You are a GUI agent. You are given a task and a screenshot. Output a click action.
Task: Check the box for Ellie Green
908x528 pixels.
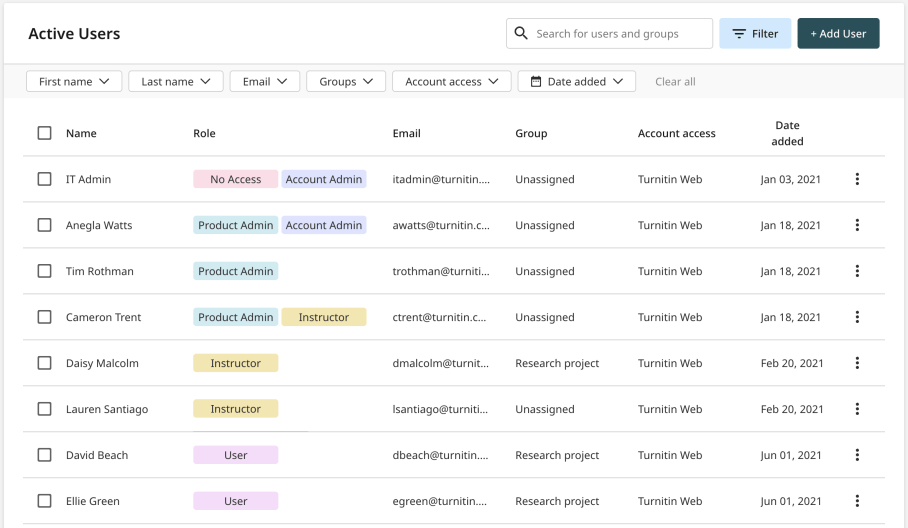click(44, 501)
